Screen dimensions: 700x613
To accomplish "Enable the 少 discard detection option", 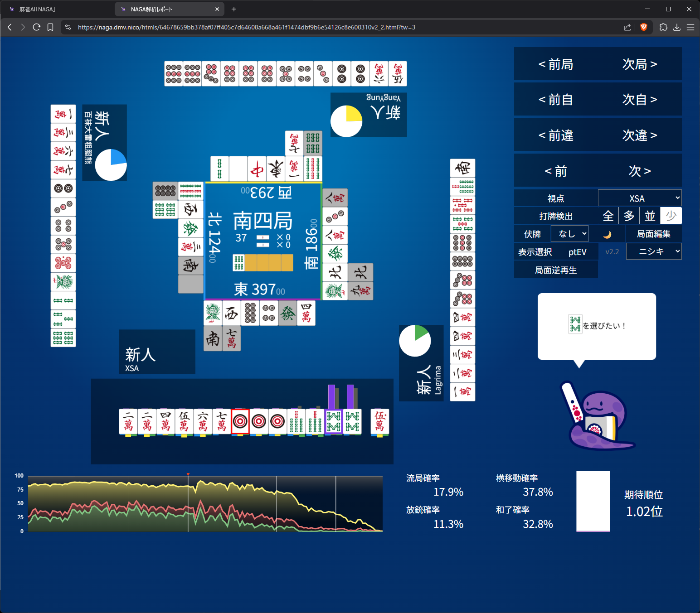I will click(x=671, y=216).
